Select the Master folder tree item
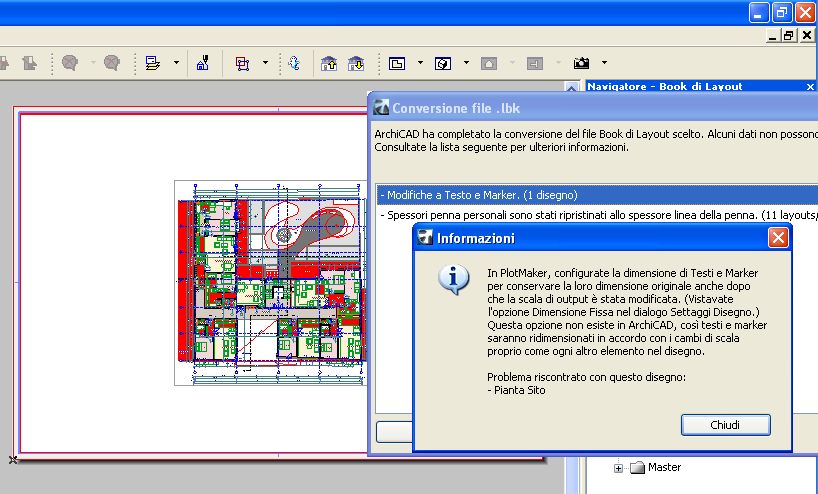The height and width of the screenshot is (494, 818). [x=655, y=467]
